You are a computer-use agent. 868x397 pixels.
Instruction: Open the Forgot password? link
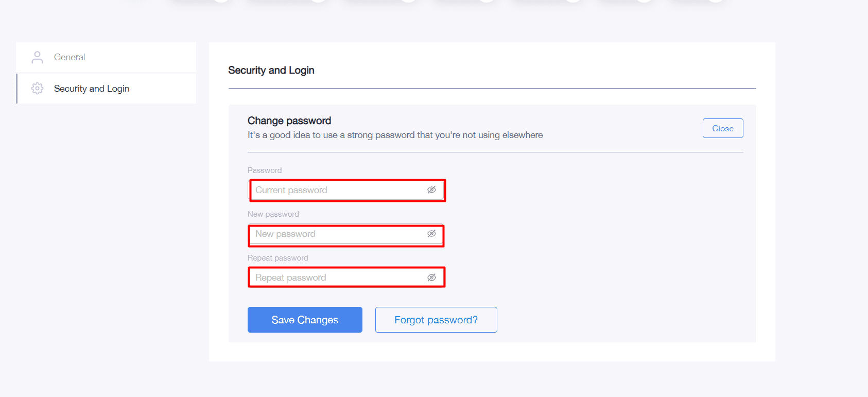[436, 320]
